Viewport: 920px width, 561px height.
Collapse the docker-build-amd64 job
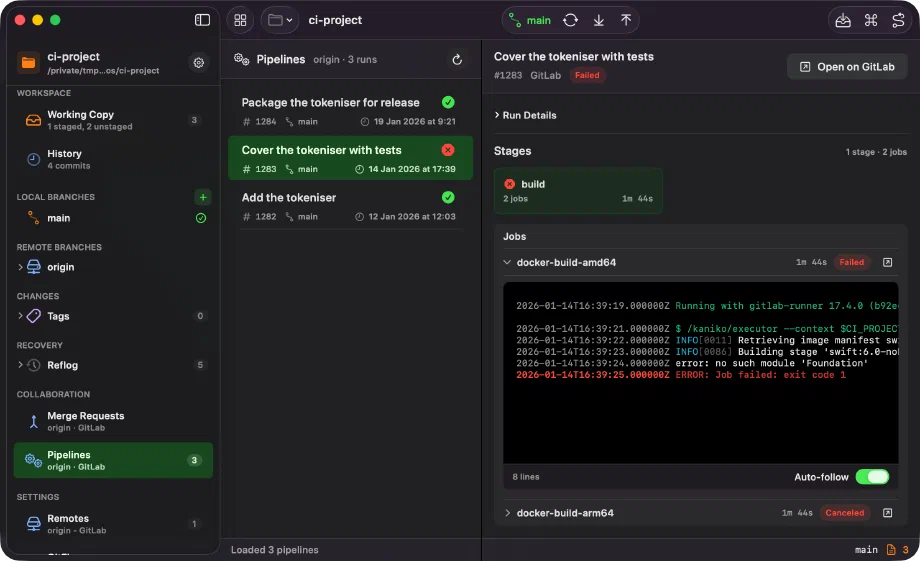tap(507, 262)
